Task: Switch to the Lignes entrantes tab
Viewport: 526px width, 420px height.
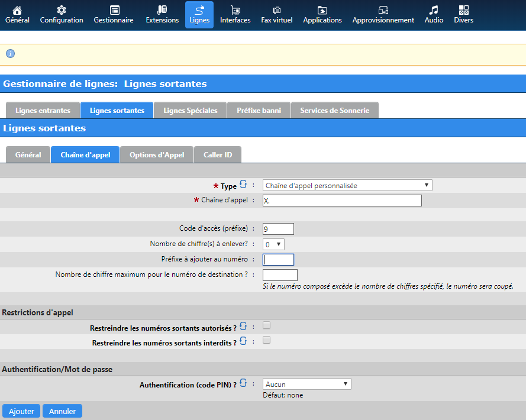Action: pos(43,111)
